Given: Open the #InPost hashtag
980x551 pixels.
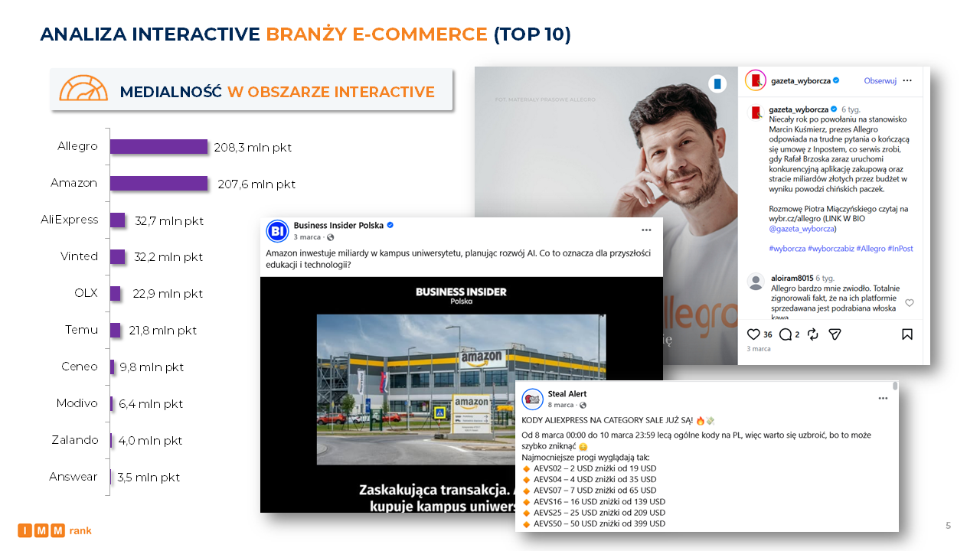Looking at the screenshot, I should [900, 249].
